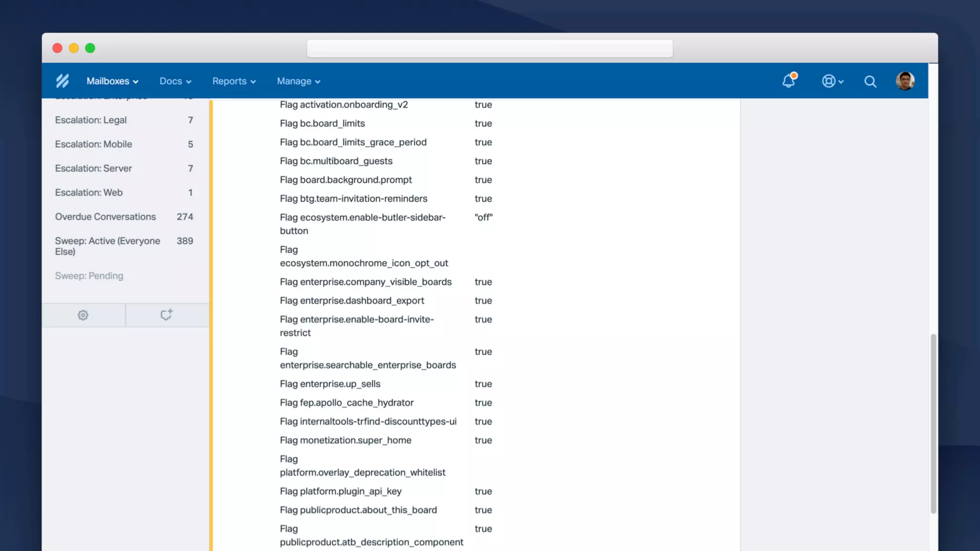Open the Overdue Conversations folder
This screenshot has width=980, height=551.
124,217
